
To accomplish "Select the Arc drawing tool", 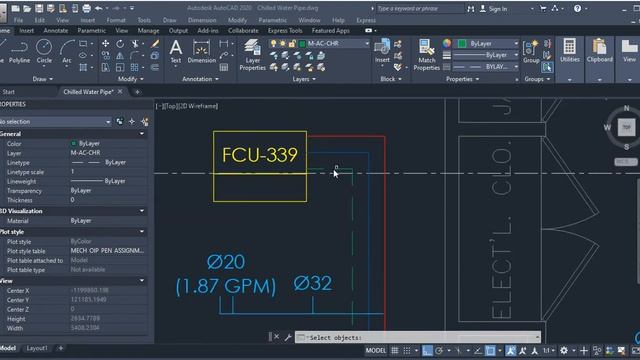I will [67, 51].
